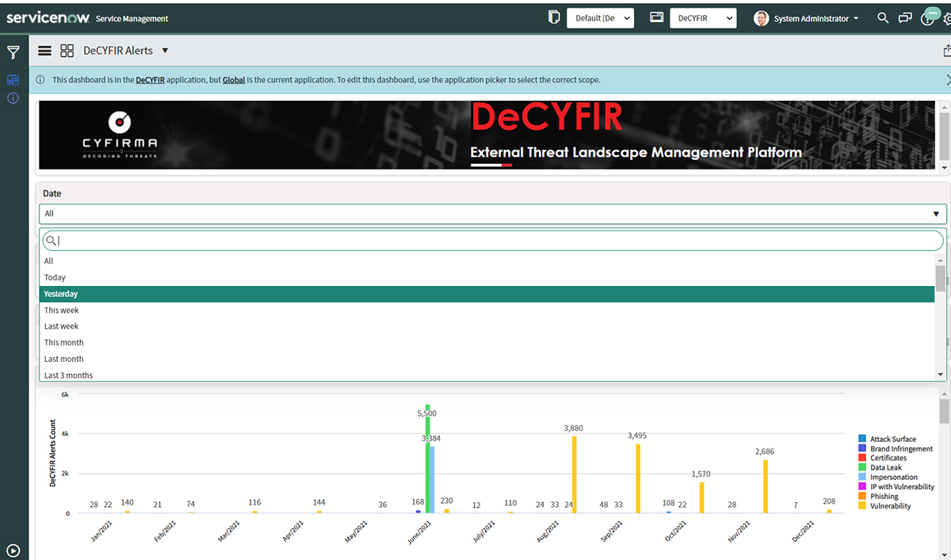Click the mobile device preview icon
Screen dimensions: 951x560
pos(553,17)
